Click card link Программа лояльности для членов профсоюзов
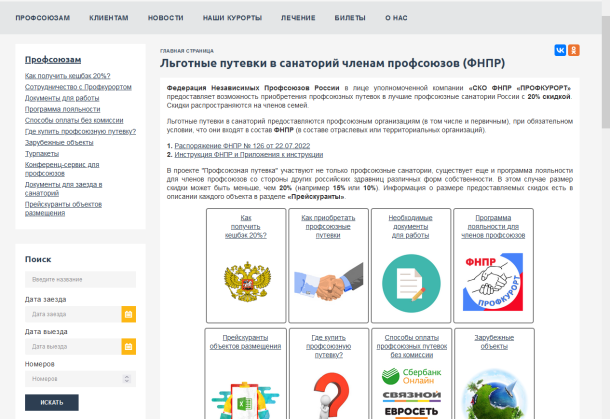This screenshot has width=610, height=419. click(x=493, y=226)
